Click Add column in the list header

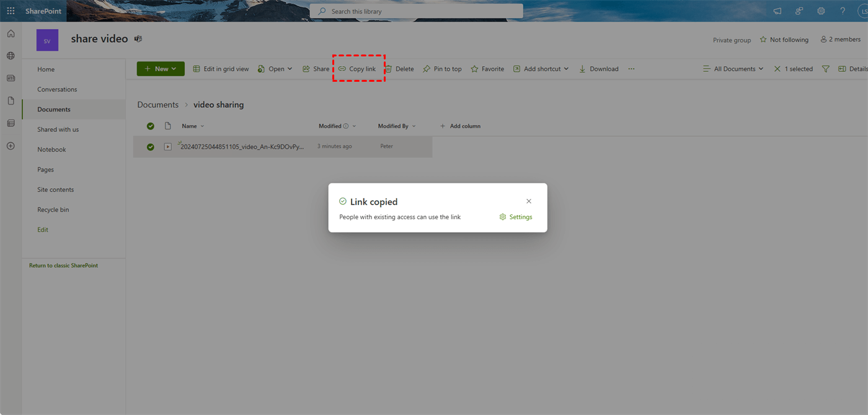pyautogui.click(x=460, y=126)
